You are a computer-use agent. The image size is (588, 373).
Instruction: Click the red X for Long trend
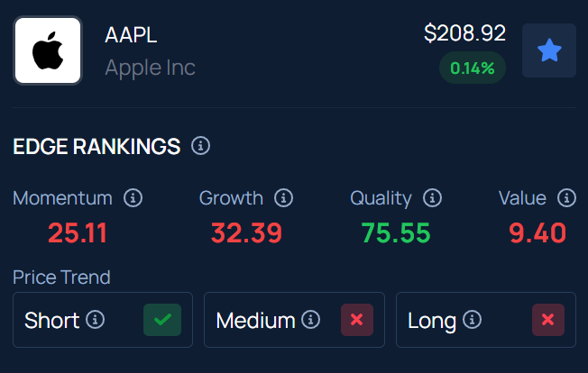[x=548, y=320]
